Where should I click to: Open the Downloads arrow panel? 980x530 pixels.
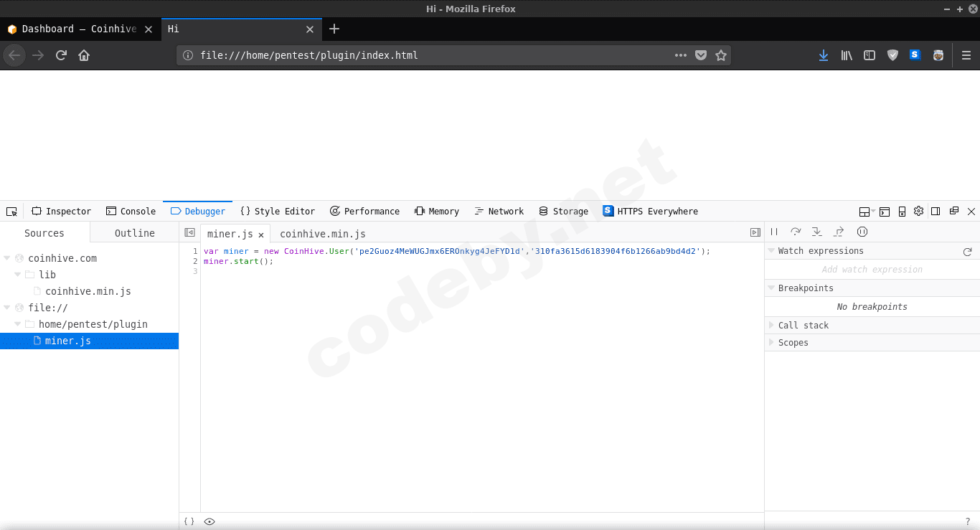(824, 55)
